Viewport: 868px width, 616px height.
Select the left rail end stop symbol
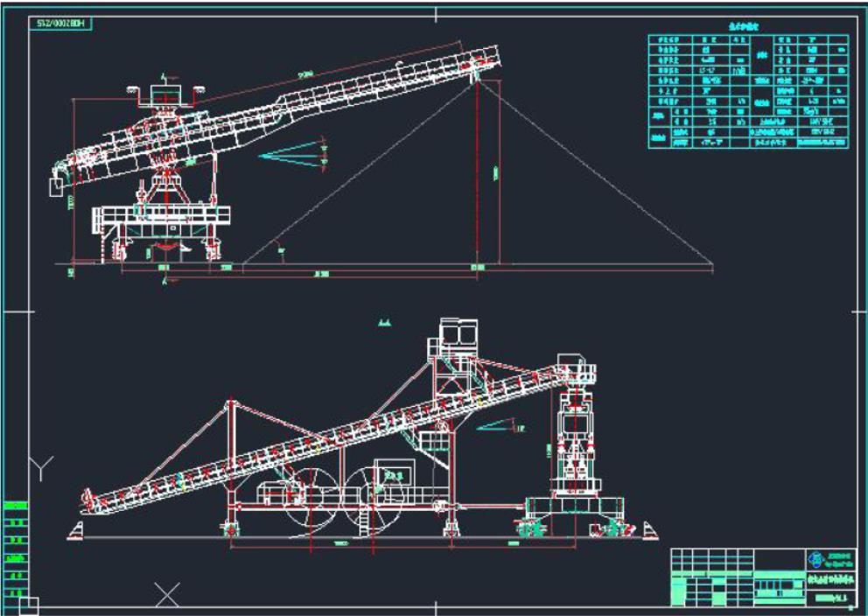(x=77, y=529)
